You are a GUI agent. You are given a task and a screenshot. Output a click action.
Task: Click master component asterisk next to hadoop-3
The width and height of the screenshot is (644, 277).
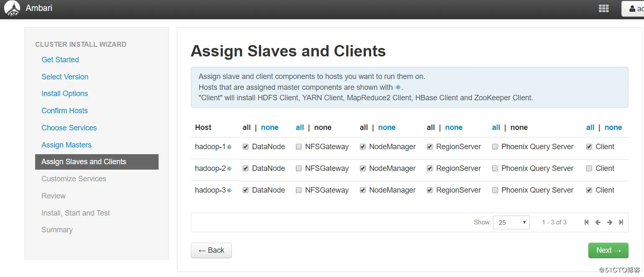[229, 191]
